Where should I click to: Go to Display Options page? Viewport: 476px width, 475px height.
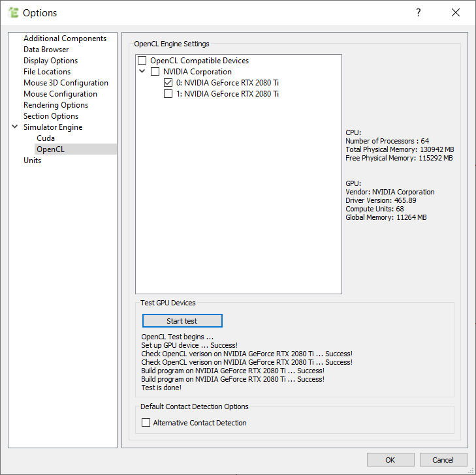point(50,61)
